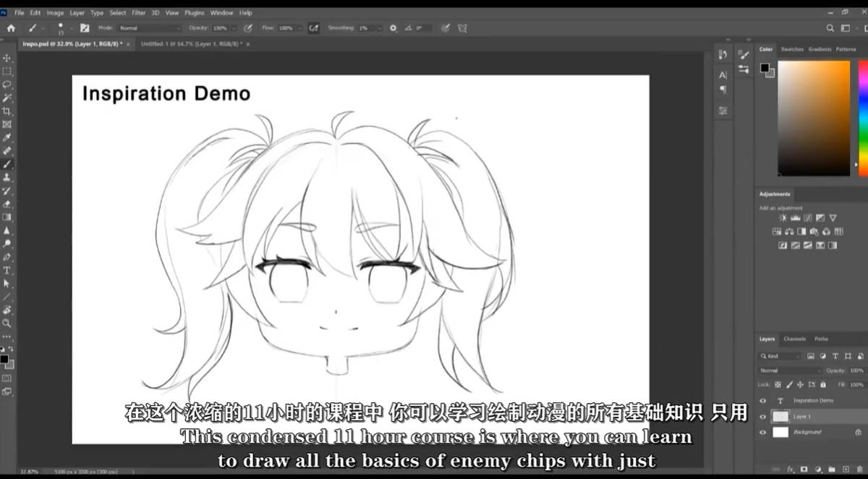868x479 pixels.
Task: Select the Move tool
Action: tap(7, 58)
